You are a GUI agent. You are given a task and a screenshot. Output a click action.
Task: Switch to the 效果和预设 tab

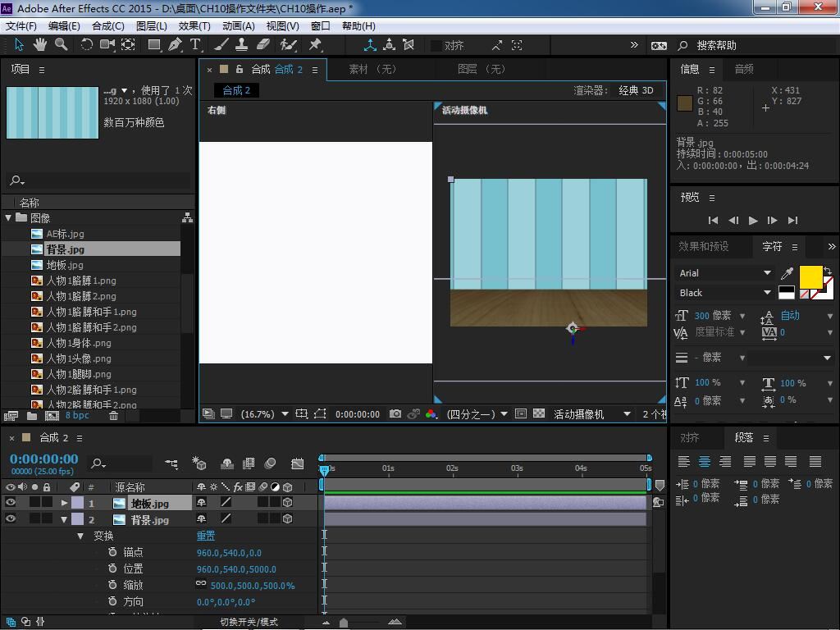tap(703, 246)
